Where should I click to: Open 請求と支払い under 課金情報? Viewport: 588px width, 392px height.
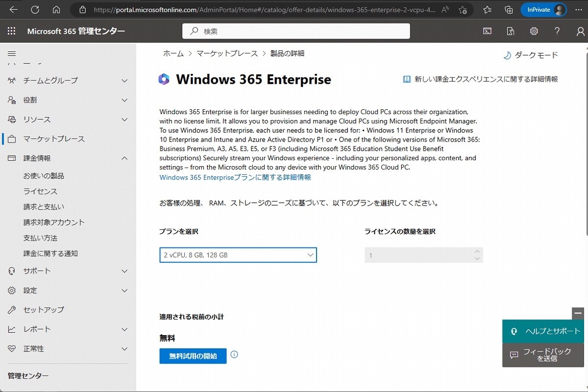coord(44,207)
